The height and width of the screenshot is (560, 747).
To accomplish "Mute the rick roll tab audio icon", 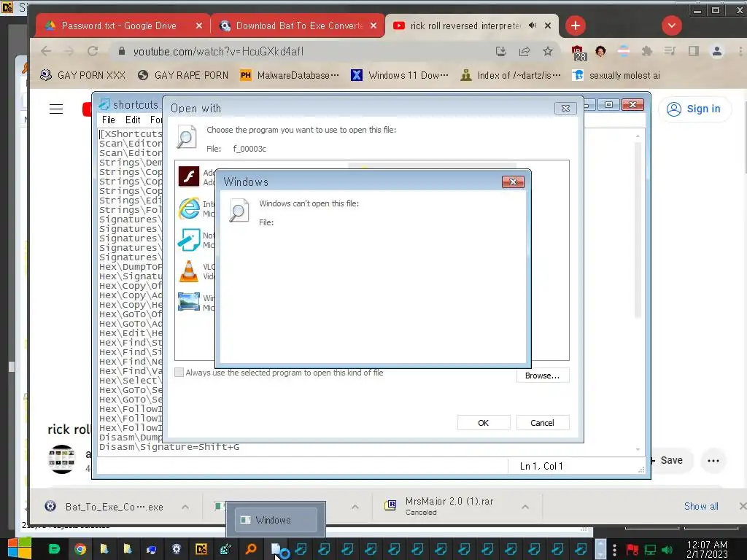I will coord(532,26).
